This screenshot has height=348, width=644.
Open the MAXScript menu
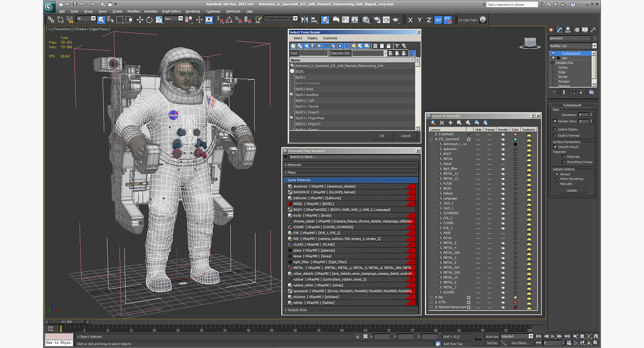click(x=234, y=11)
